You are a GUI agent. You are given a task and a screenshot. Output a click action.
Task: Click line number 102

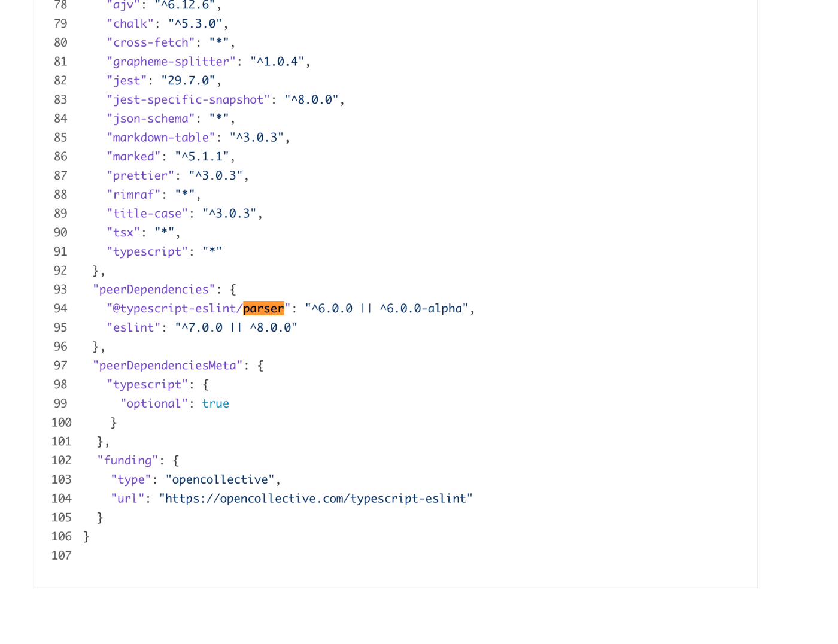point(62,460)
